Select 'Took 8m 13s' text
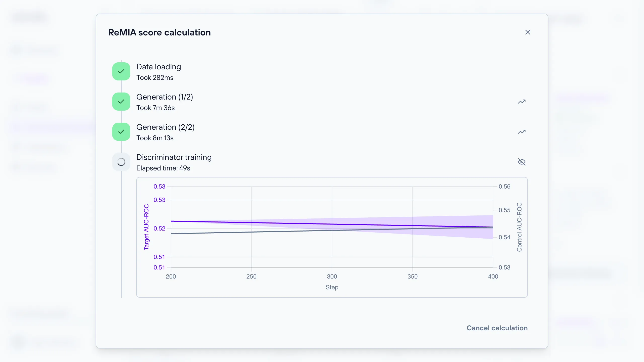 point(155,138)
